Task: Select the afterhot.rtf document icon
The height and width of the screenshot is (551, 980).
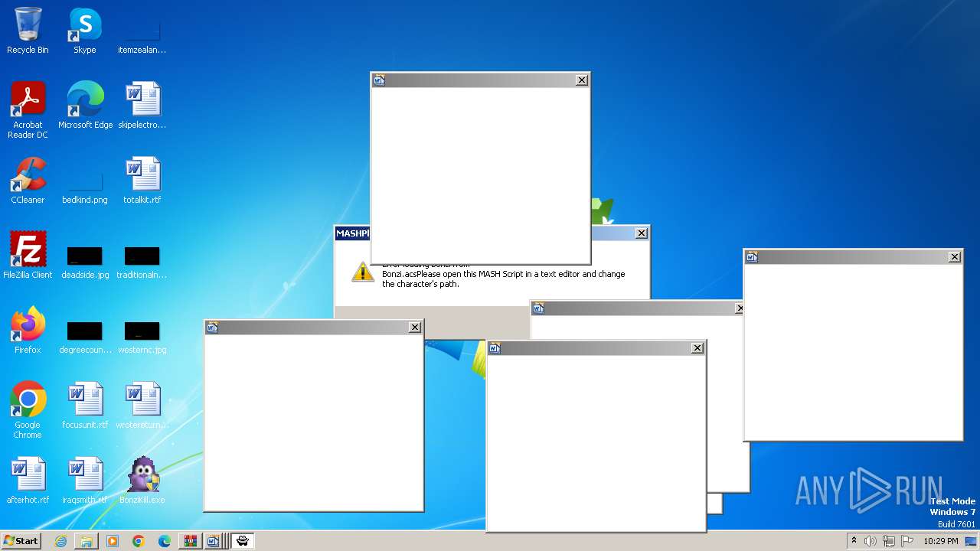Action: click(28, 481)
